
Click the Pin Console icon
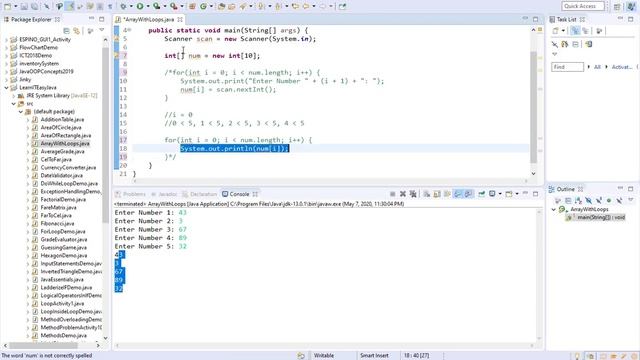[x=482, y=194]
